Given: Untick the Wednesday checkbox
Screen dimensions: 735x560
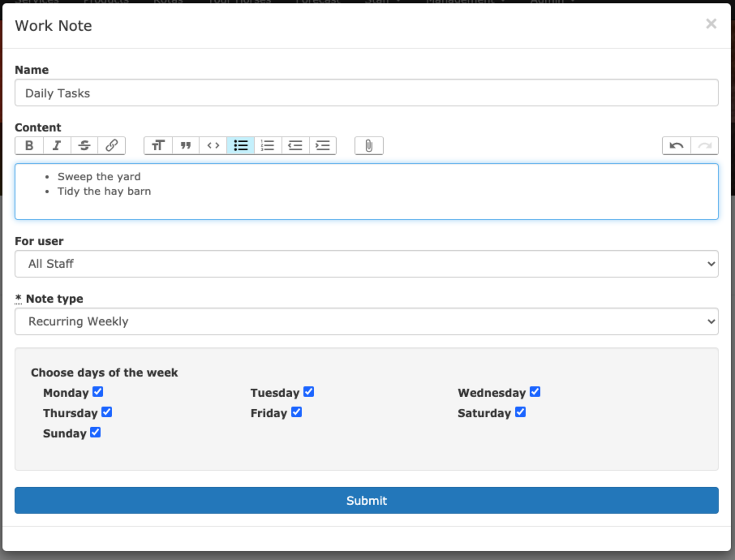Looking at the screenshot, I should (535, 392).
